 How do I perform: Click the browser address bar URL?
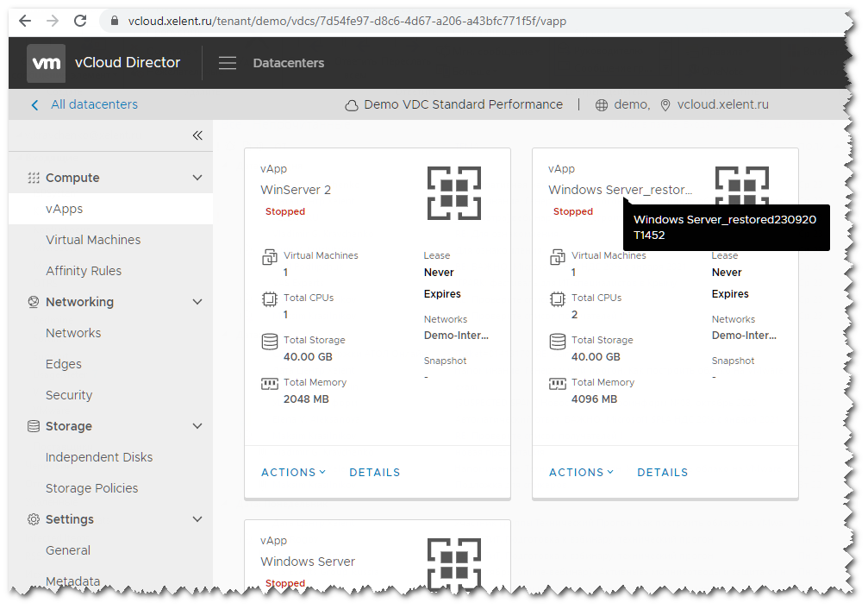(347, 21)
